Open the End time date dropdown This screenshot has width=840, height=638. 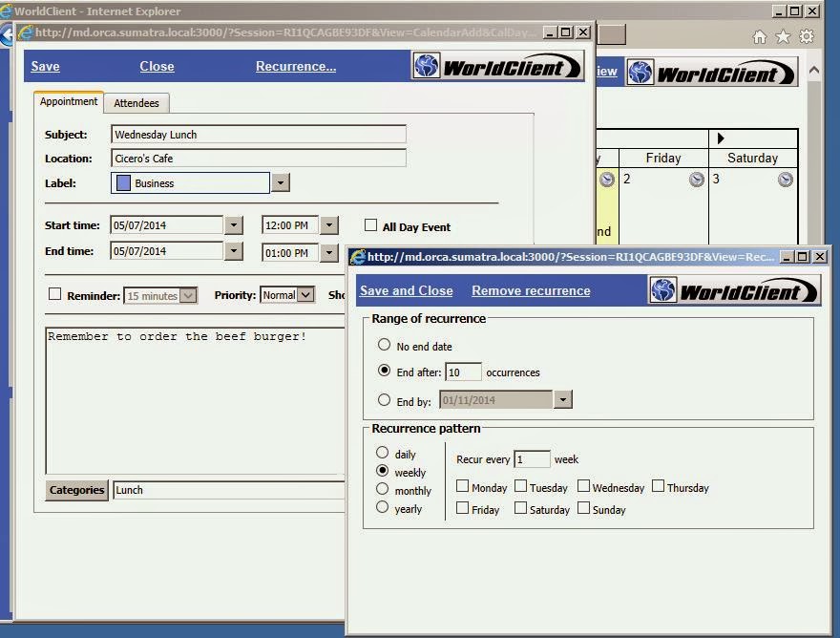(234, 251)
